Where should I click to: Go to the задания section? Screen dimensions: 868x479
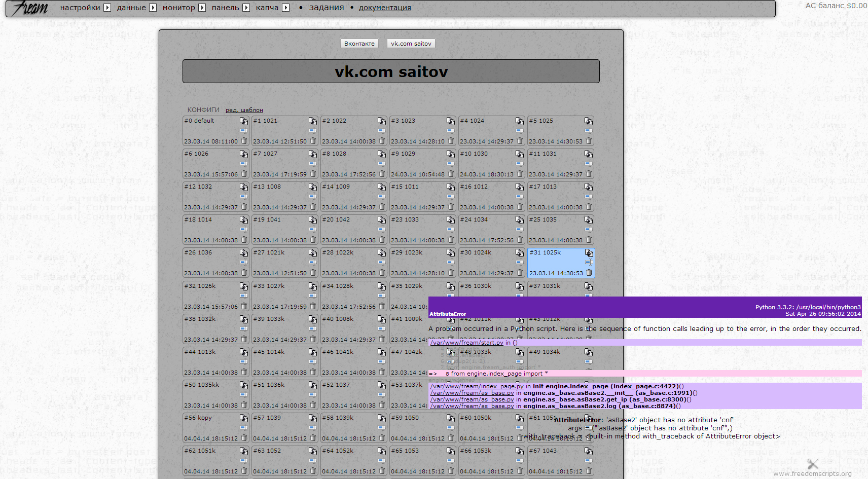(327, 8)
